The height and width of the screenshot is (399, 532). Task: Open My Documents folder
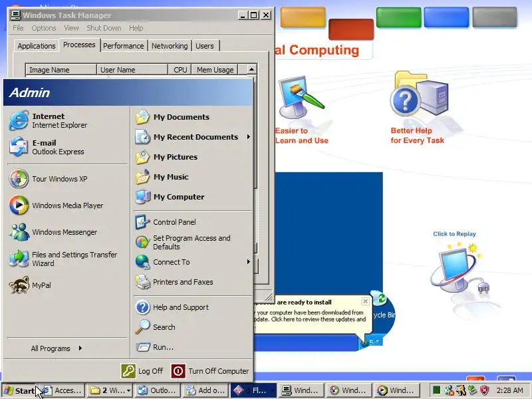click(193, 117)
